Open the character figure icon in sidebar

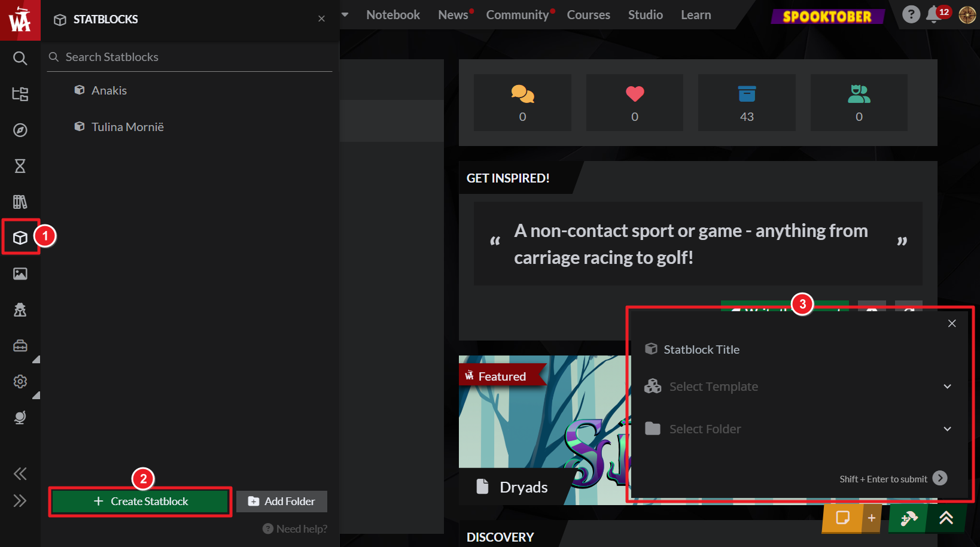coord(20,309)
